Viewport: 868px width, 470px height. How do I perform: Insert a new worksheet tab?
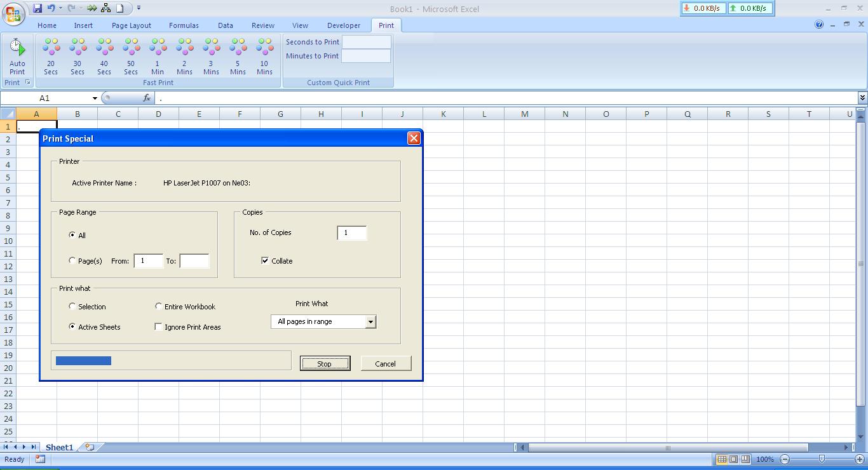pyautogui.click(x=90, y=447)
